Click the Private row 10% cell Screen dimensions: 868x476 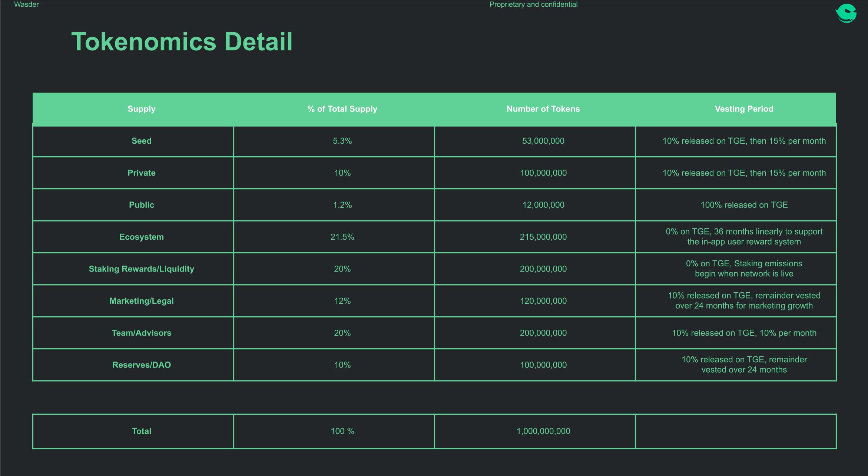click(342, 173)
